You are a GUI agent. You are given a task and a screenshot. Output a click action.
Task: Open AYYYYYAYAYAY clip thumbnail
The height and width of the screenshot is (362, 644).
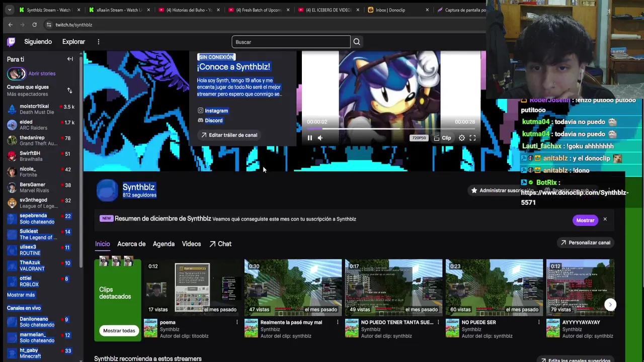click(580, 288)
